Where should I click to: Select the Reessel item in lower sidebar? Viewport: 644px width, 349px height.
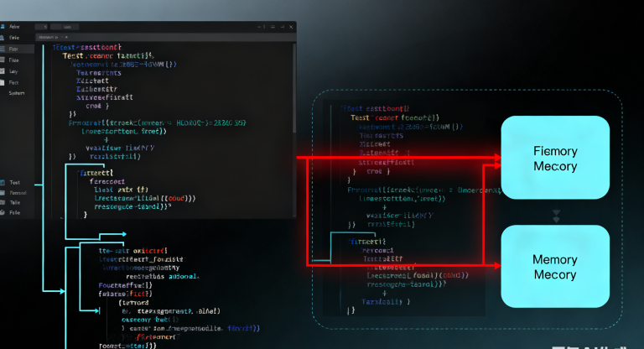click(x=18, y=193)
